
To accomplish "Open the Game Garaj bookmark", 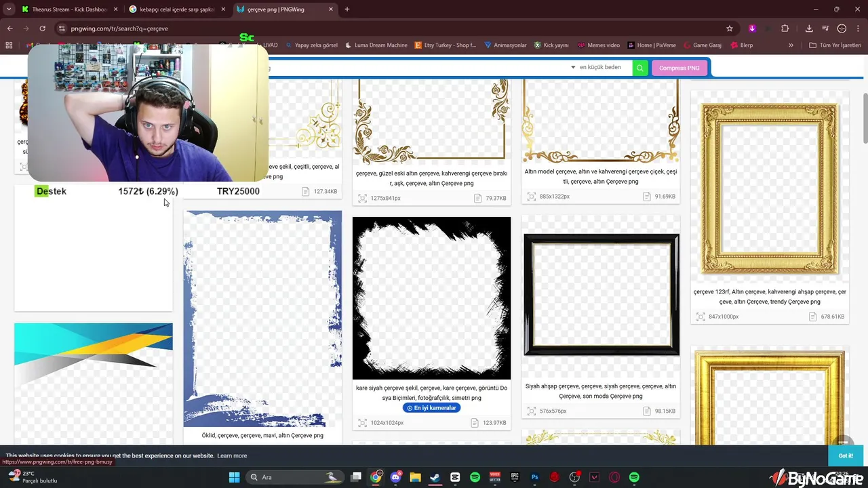I will (x=702, y=45).
